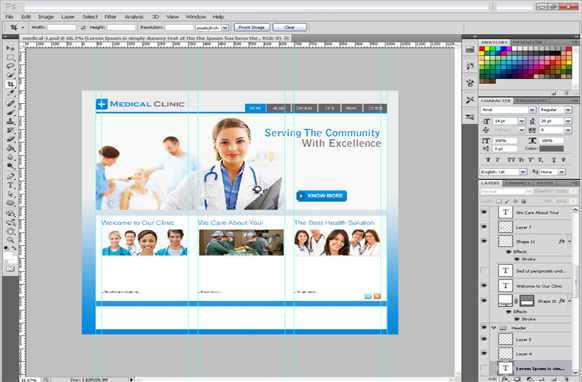The width and height of the screenshot is (582, 382).
Task: Enable lock transparent pixels in Layers
Action: [x=499, y=201]
